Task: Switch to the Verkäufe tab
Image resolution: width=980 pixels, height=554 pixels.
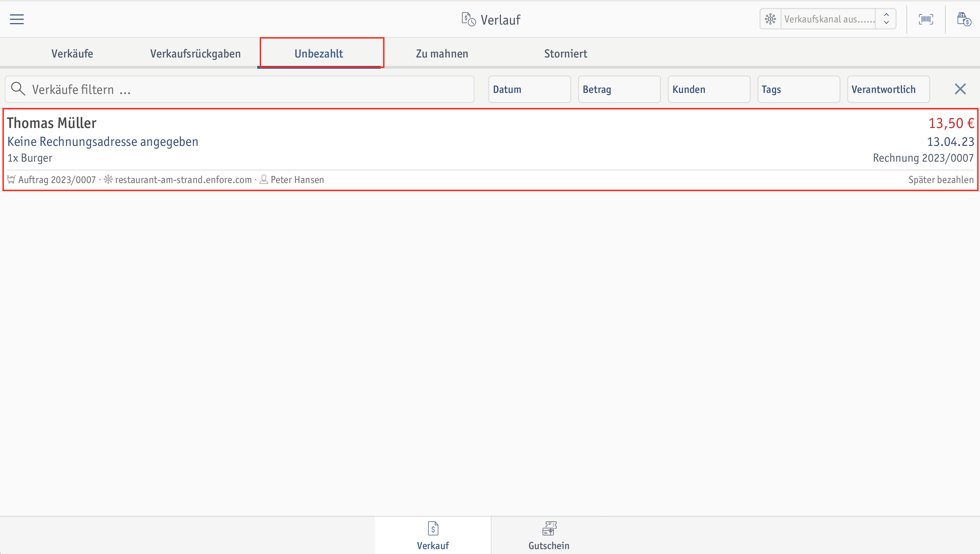Action: [72, 54]
